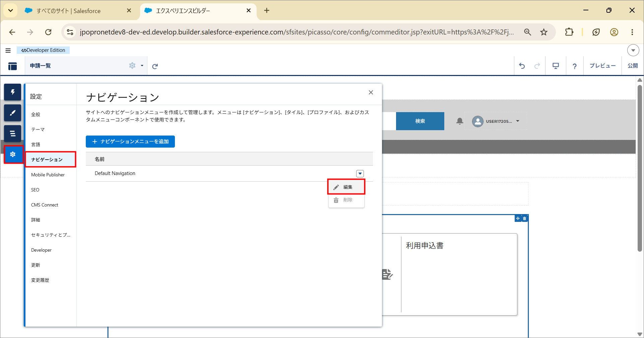The height and width of the screenshot is (338, 644).
Task: Click the refresh page icon
Action: point(155,66)
